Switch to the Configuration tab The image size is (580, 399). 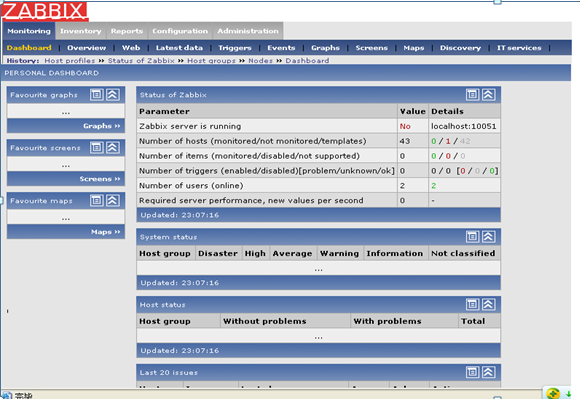pyautogui.click(x=180, y=31)
